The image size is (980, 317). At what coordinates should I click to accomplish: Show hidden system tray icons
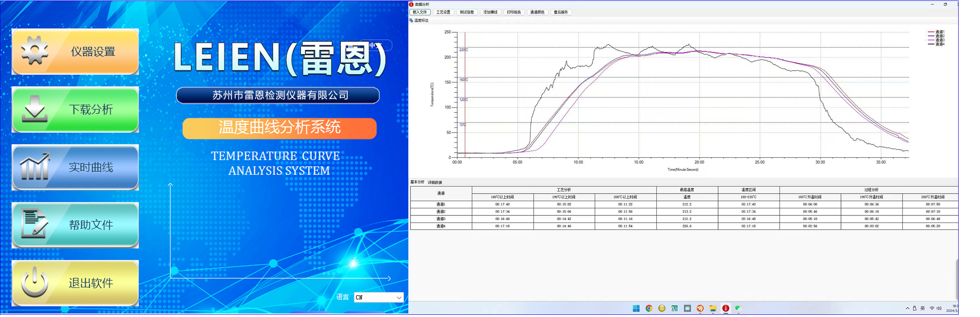coord(908,308)
